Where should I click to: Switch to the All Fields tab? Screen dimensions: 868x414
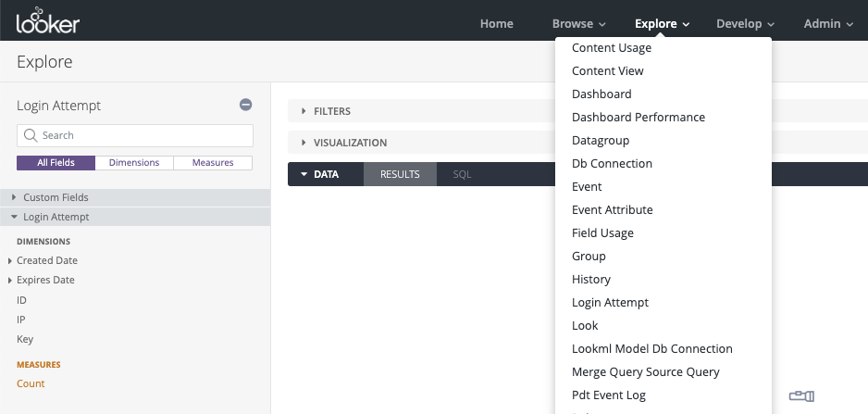coord(56,163)
